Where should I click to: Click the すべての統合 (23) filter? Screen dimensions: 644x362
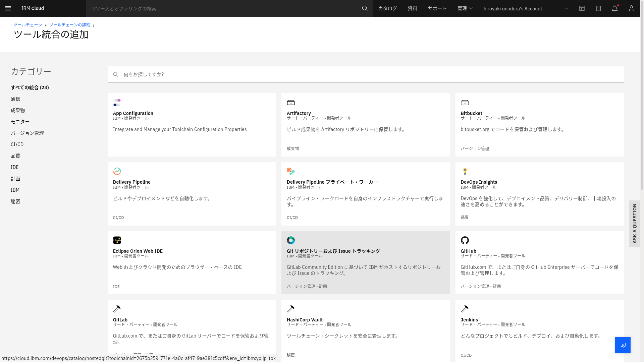[30, 87]
